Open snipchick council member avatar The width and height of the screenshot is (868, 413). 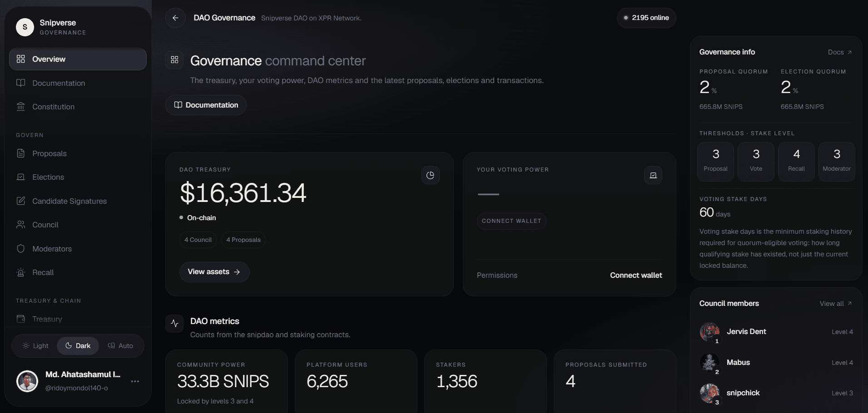coord(709,393)
